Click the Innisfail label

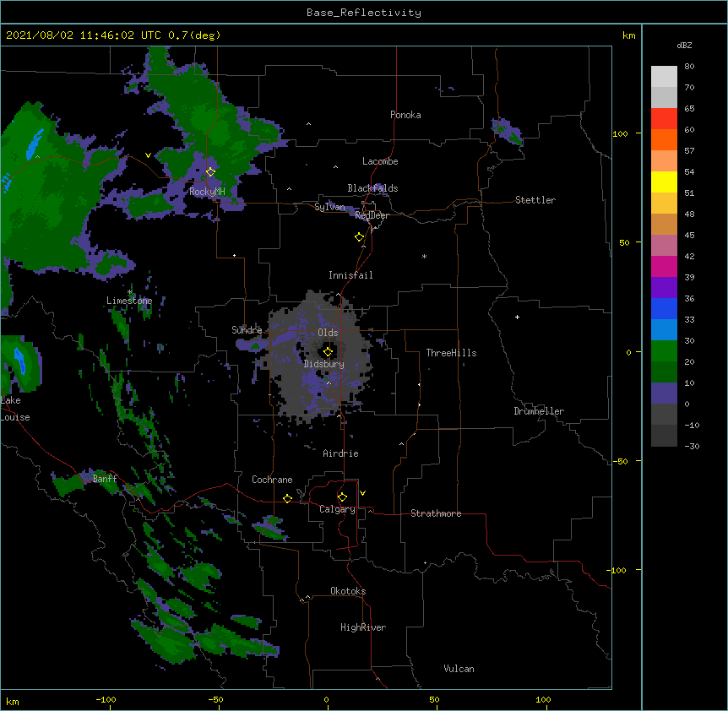pyautogui.click(x=350, y=275)
